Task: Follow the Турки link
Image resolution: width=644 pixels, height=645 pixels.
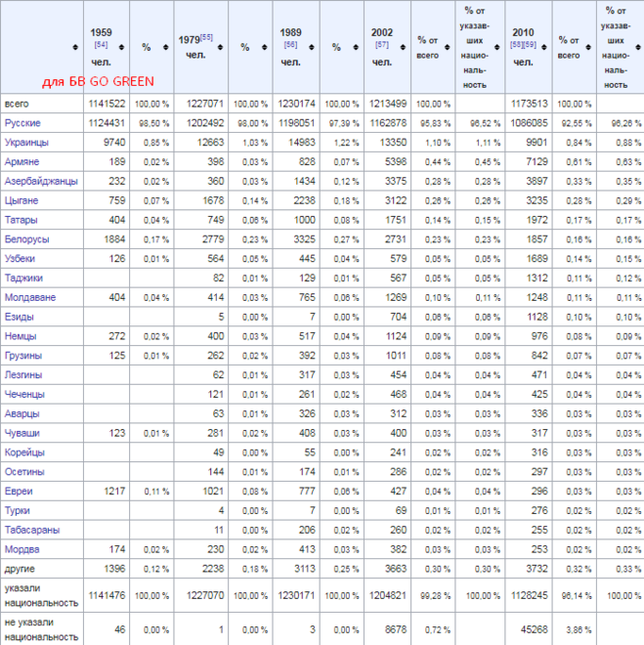Action: [x=18, y=510]
